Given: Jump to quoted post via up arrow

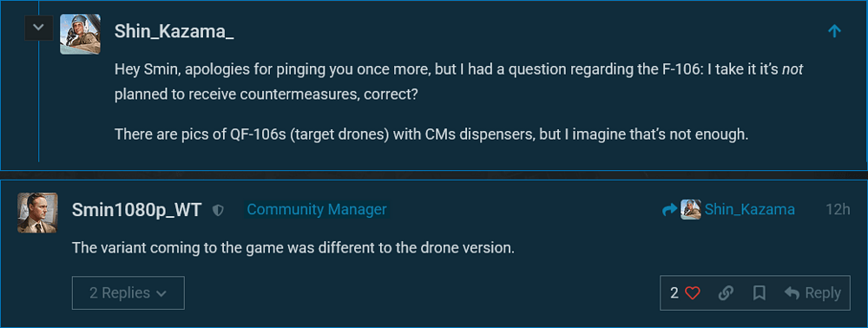Looking at the screenshot, I should point(834,31).
